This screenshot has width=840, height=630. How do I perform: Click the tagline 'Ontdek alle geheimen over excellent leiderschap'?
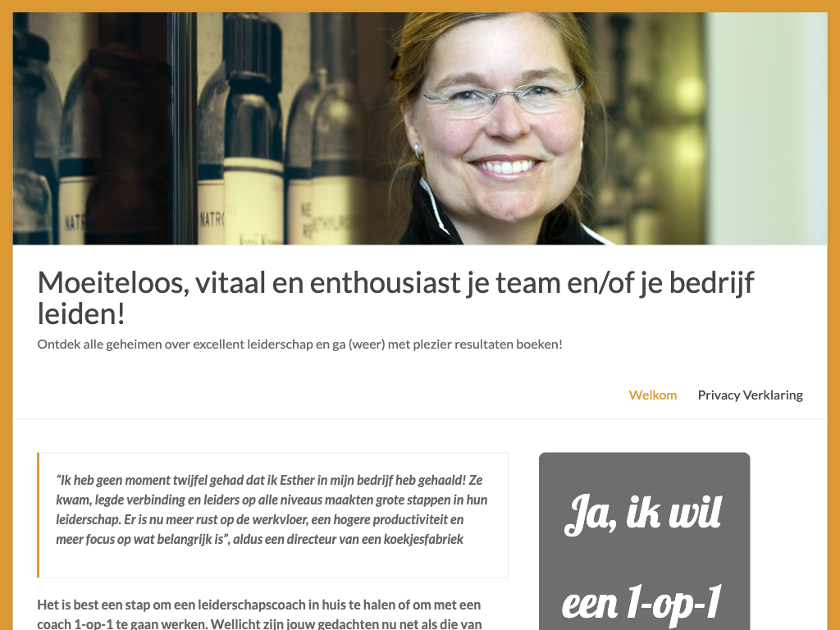click(300, 344)
